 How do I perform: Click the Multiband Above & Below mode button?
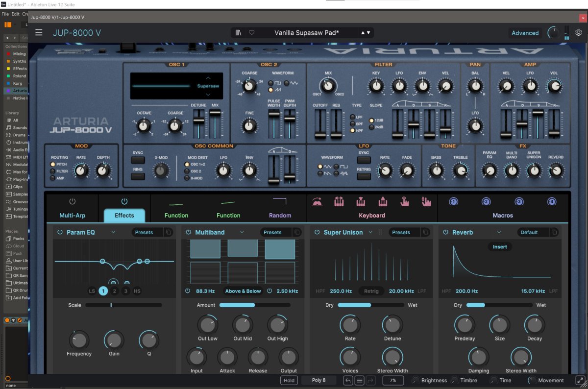[x=243, y=291]
